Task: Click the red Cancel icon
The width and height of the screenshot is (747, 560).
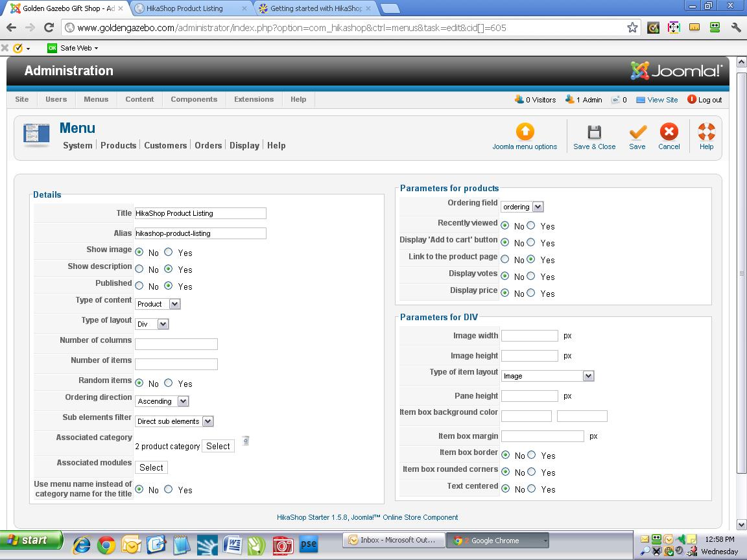Action: (x=669, y=132)
